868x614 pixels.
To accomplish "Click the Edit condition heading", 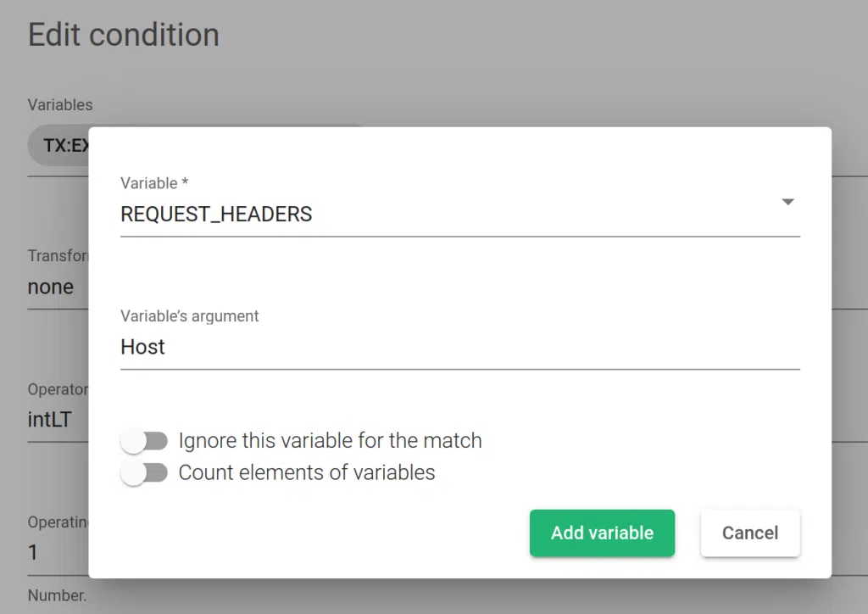I will (x=123, y=35).
